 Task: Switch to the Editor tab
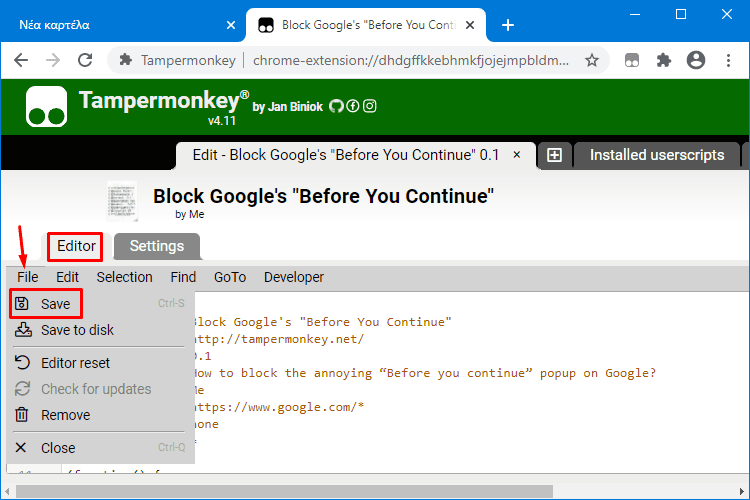tap(76, 246)
